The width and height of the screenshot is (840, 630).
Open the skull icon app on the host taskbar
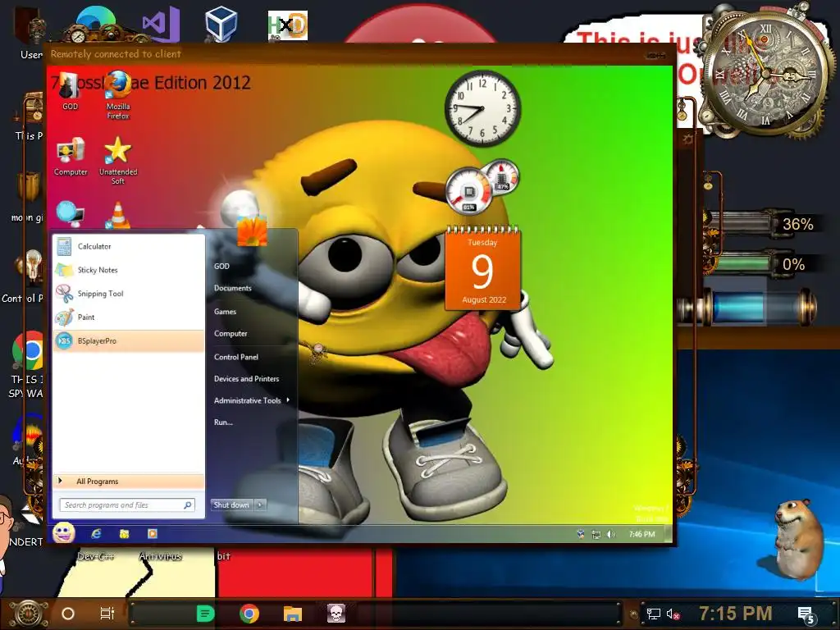[336, 614]
